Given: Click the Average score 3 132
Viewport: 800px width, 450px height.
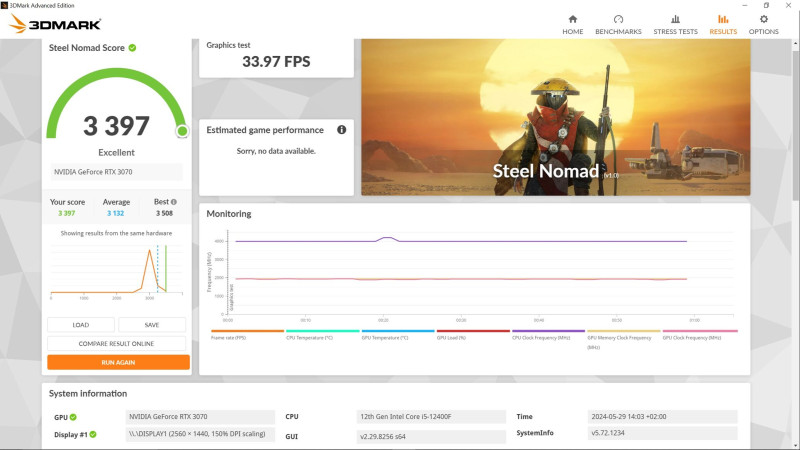Looking at the screenshot, I should [x=115, y=213].
